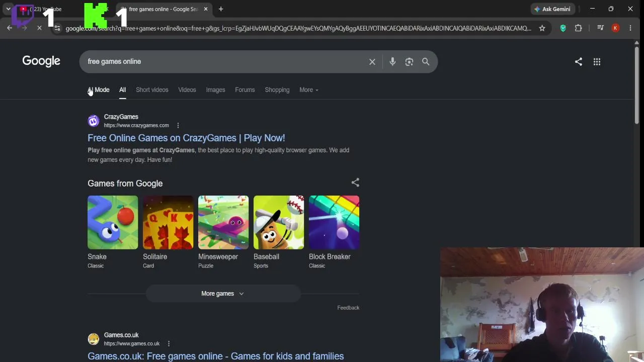This screenshot has width=644, height=362.
Task: Open the CrazyGames result options menu
Action: click(178, 125)
